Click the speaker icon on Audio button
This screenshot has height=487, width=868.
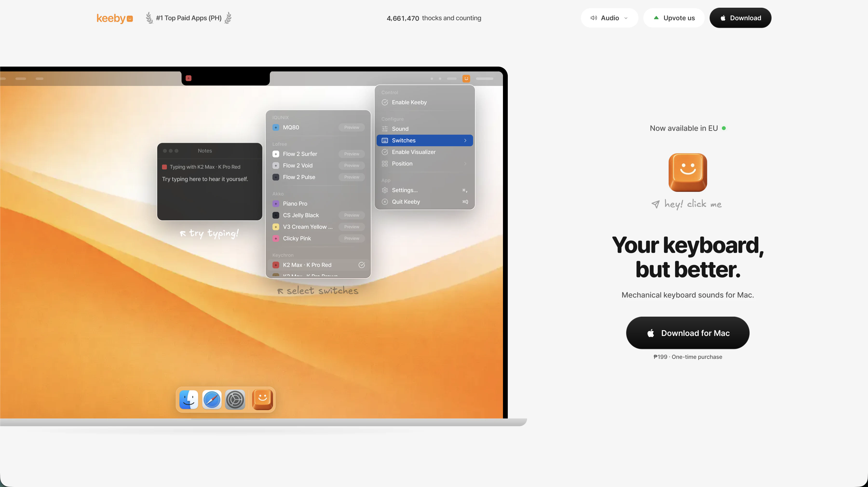point(594,18)
